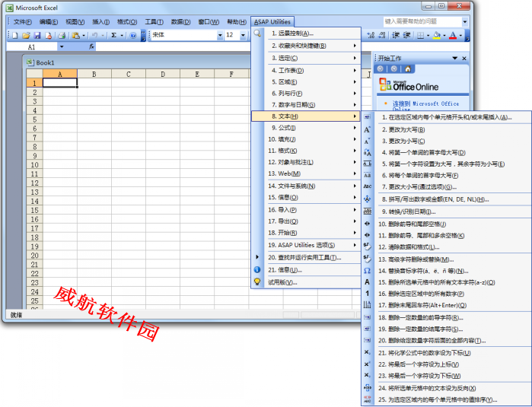Click the fx insert function icon
This screenshot has width=532, height=407.
tap(91, 46)
